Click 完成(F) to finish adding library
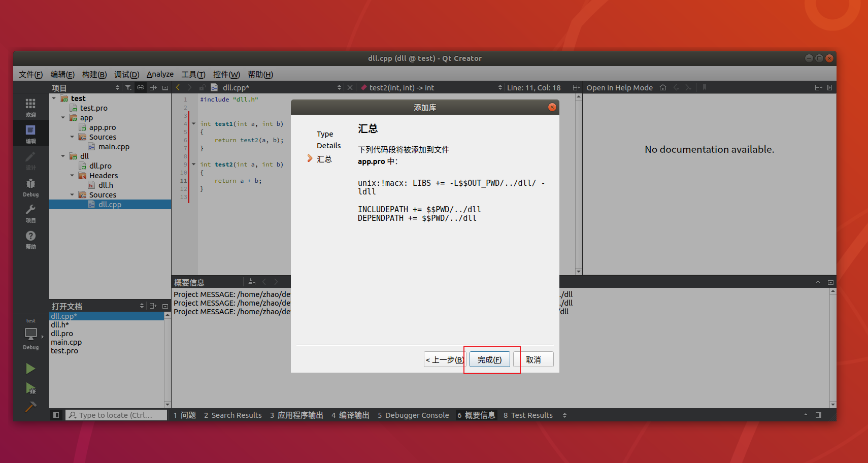This screenshot has height=463, width=868. coord(489,359)
